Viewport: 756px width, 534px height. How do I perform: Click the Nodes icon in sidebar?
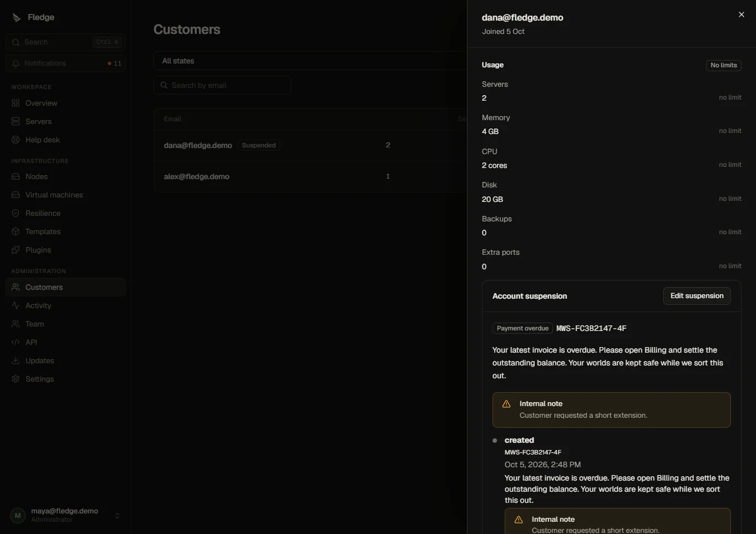tap(16, 176)
